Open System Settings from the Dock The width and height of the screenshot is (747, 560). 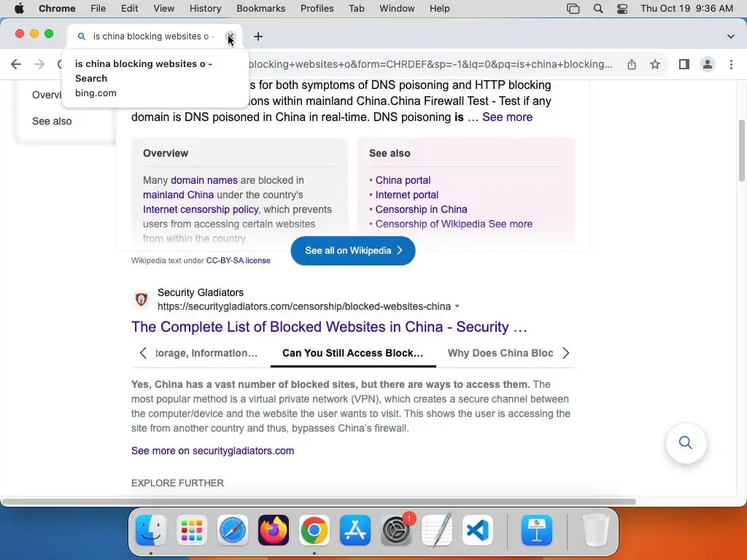click(396, 531)
